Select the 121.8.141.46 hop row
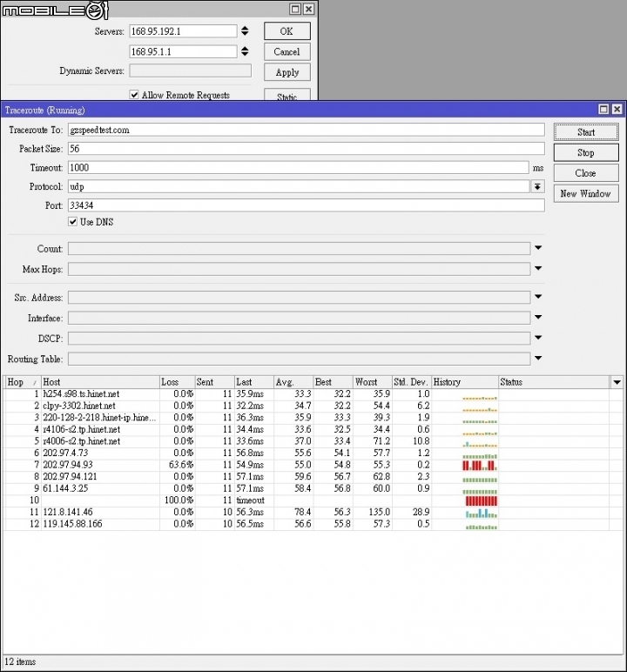This screenshot has height=672, width=627. (x=313, y=512)
